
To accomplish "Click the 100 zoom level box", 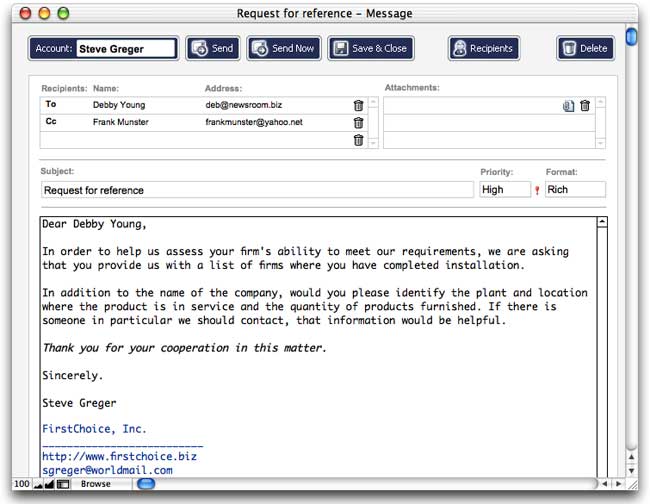I will pos(22,484).
